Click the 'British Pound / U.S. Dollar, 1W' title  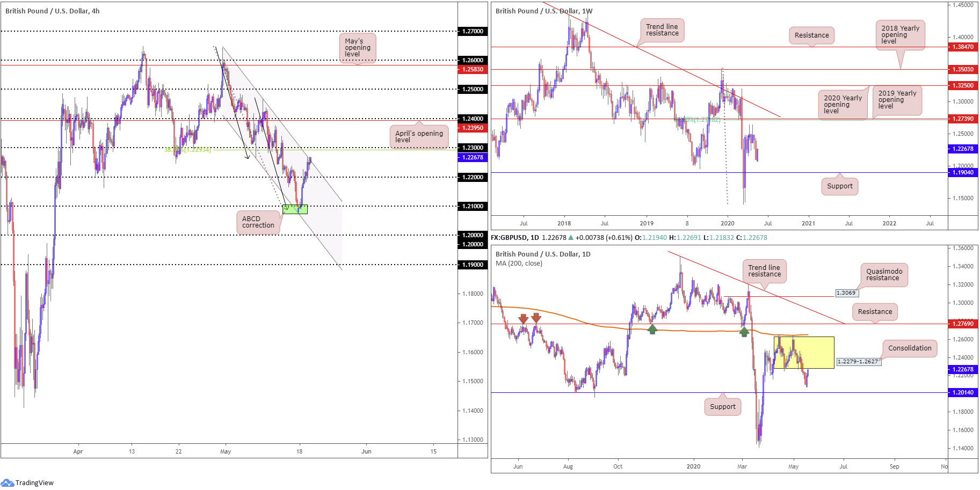(x=544, y=11)
